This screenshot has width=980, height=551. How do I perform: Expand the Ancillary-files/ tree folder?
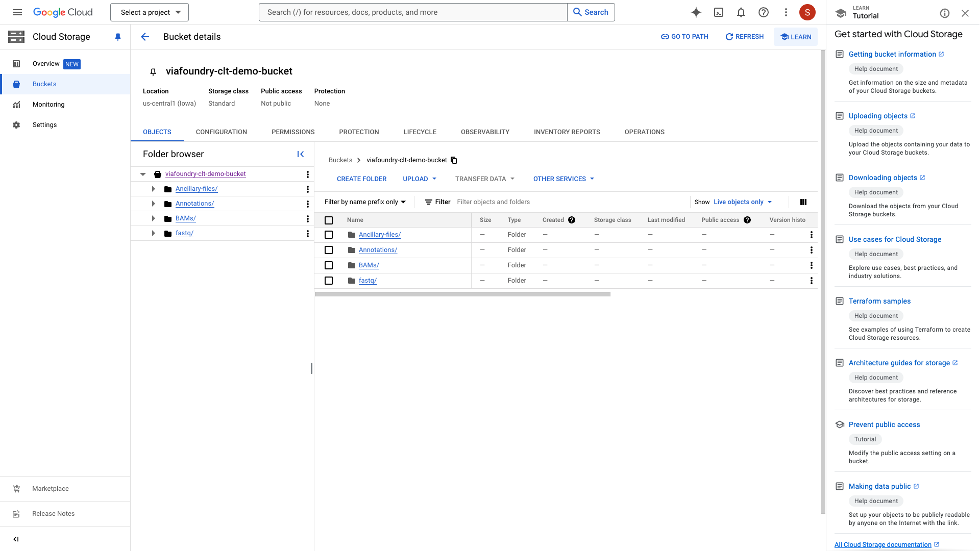coord(153,189)
